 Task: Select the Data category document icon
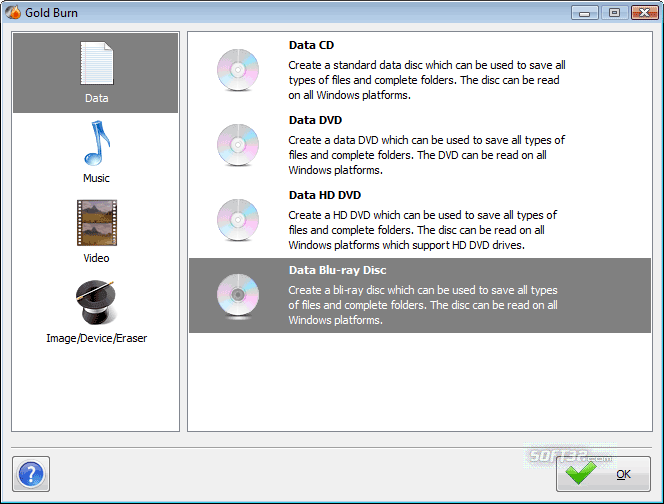(97, 63)
